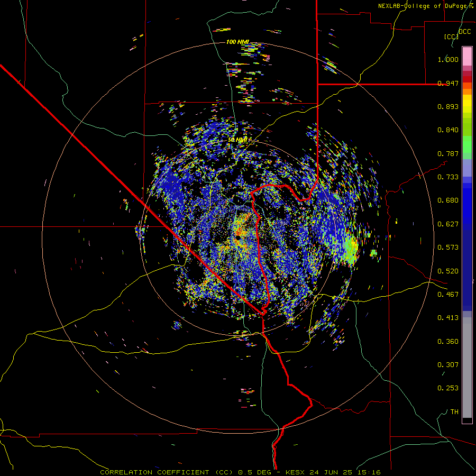Click the 0.253 scale value
Viewport: 476px width, 476px height.
tap(448, 388)
